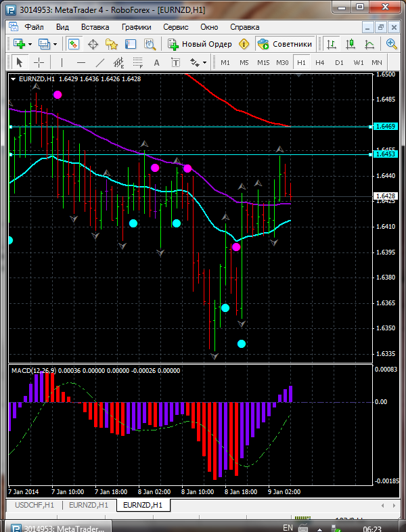Switch to the first EURNZD,H1 chart tab

[x=89, y=505]
